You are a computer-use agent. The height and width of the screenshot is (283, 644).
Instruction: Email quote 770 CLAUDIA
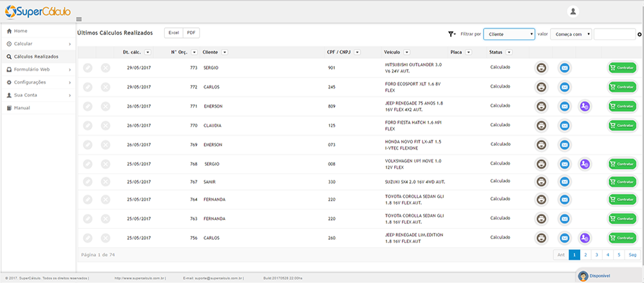click(564, 125)
